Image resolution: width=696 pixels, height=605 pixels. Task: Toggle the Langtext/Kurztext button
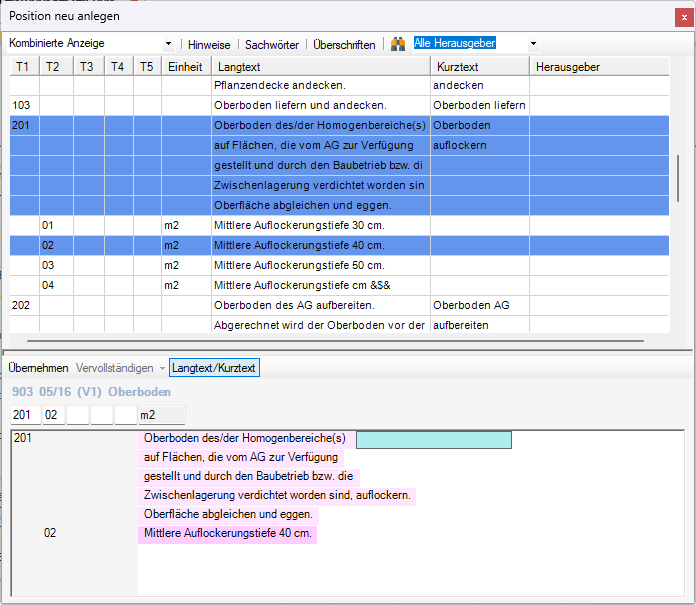pos(214,368)
